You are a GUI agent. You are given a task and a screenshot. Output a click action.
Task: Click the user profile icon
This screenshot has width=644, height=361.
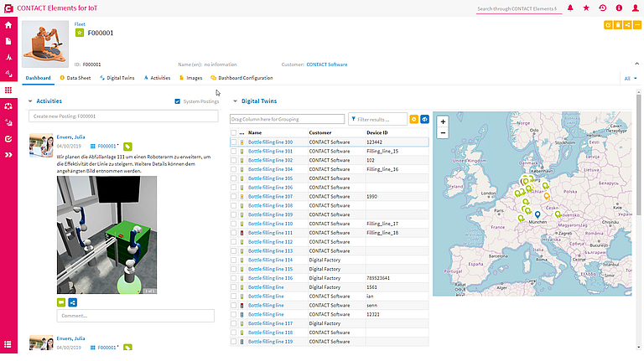pyautogui.click(x=635, y=8)
